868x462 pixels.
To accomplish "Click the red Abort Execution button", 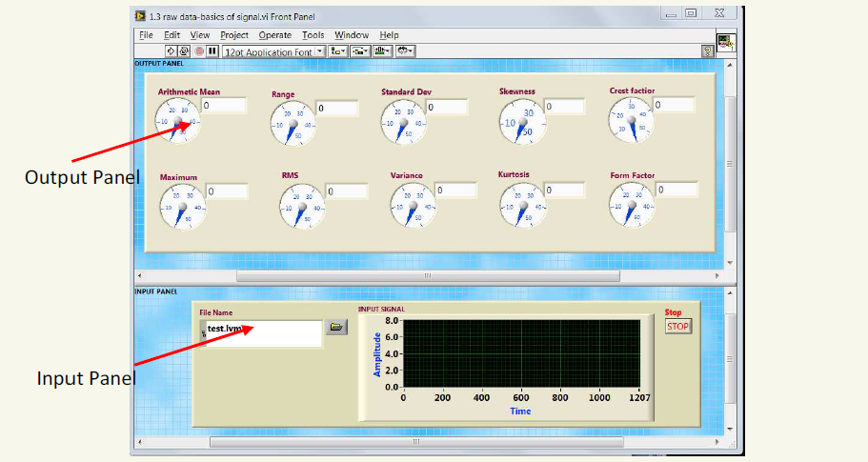I will point(199,50).
